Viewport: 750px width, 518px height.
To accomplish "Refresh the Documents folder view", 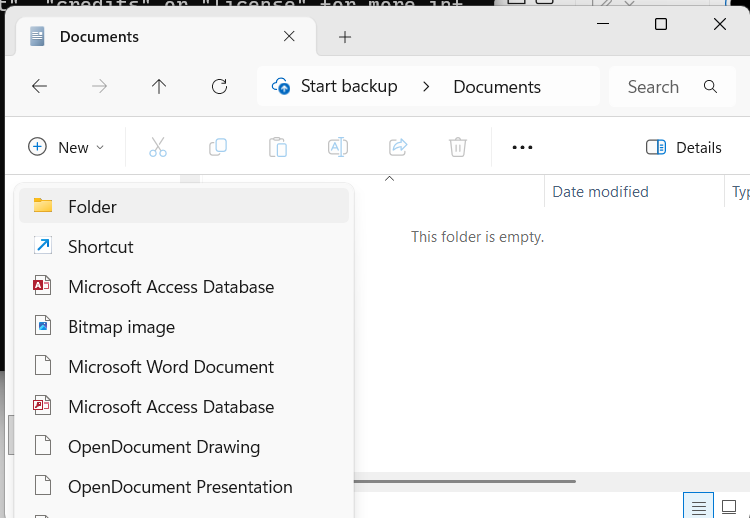I will point(220,87).
